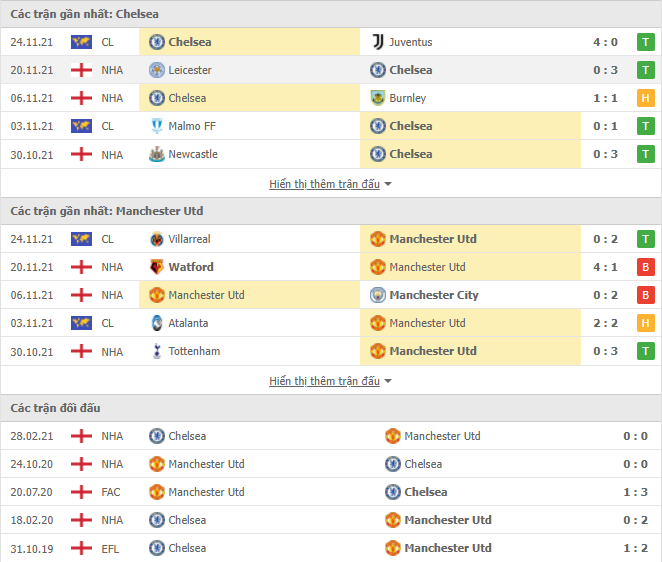Screen dimensions: 662x562
Task: Click the Malmo FF crest icon
Action: [157, 126]
